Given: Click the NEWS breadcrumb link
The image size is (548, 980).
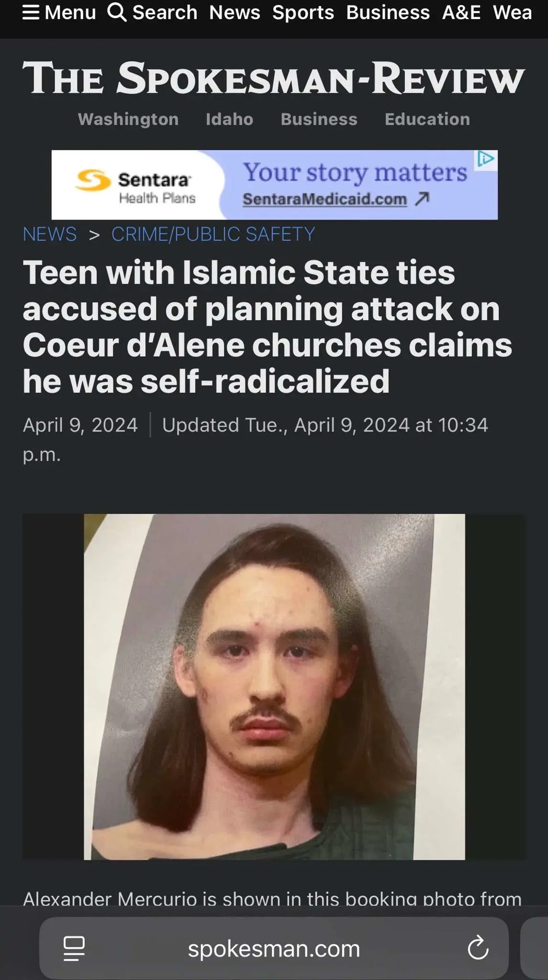Looking at the screenshot, I should [50, 234].
